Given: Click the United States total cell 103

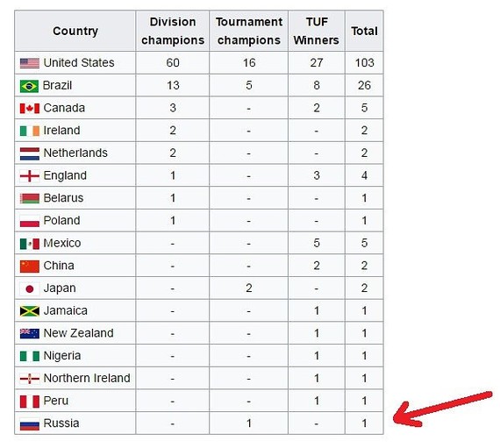Looking at the screenshot, I should [x=364, y=63].
